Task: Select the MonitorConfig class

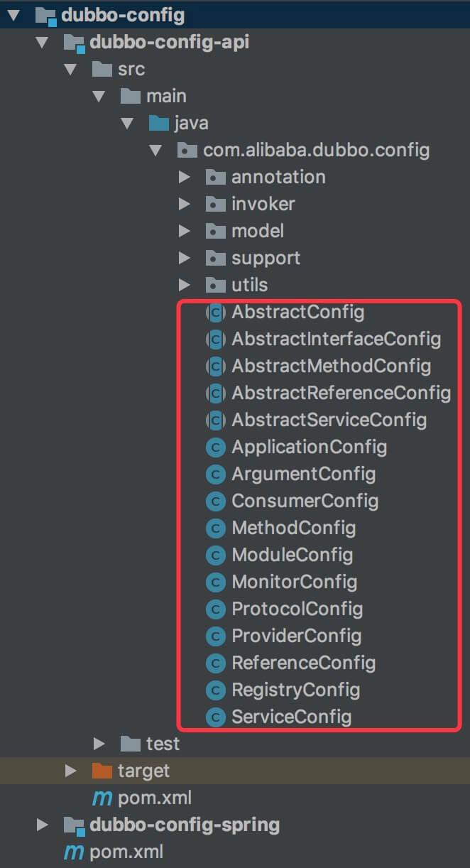Action: click(x=294, y=582)
